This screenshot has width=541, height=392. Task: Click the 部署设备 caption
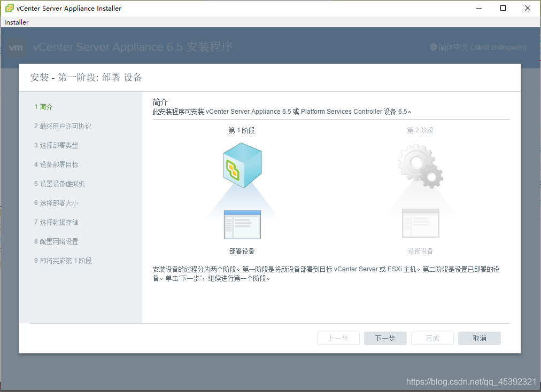[x=242, y=252]
